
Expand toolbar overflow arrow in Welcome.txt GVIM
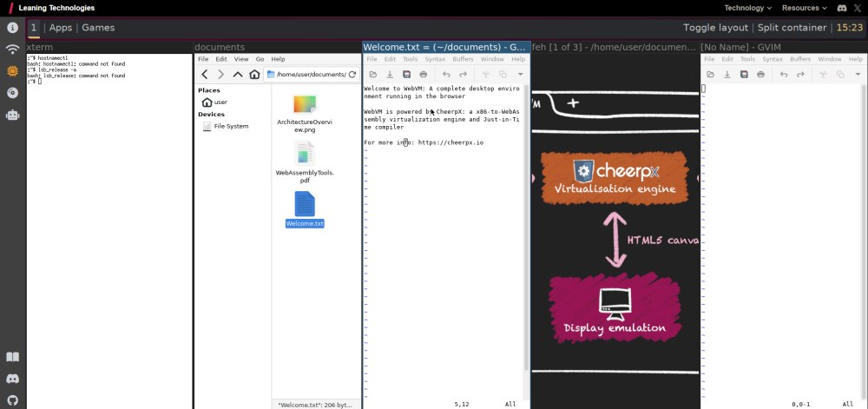(521, 75)
